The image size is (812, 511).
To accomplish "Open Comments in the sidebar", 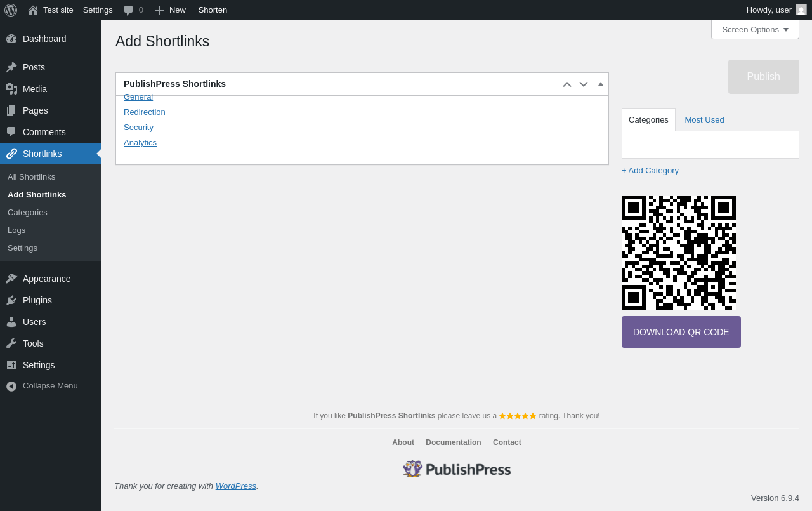I will [x=51, y=132].
